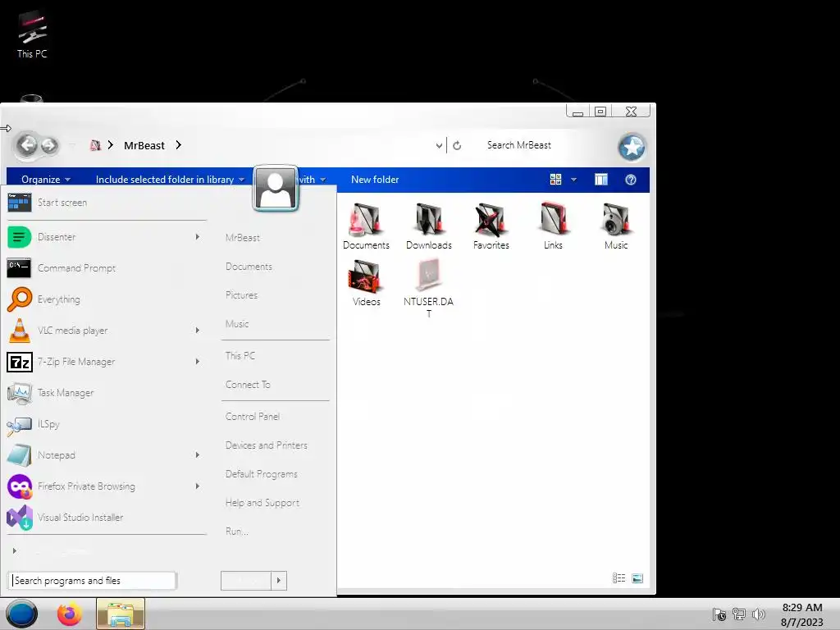The height and width of the screenshot is (630, 840).
Task: Open Explorer help question mark
Action: [631, 180]
